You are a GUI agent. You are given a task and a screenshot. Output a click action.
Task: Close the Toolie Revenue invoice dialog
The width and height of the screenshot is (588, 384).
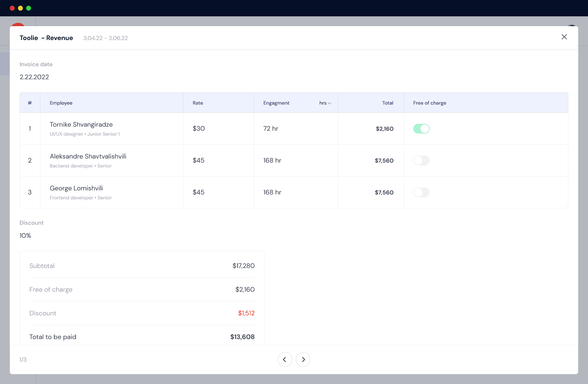[x=564, y=37]
